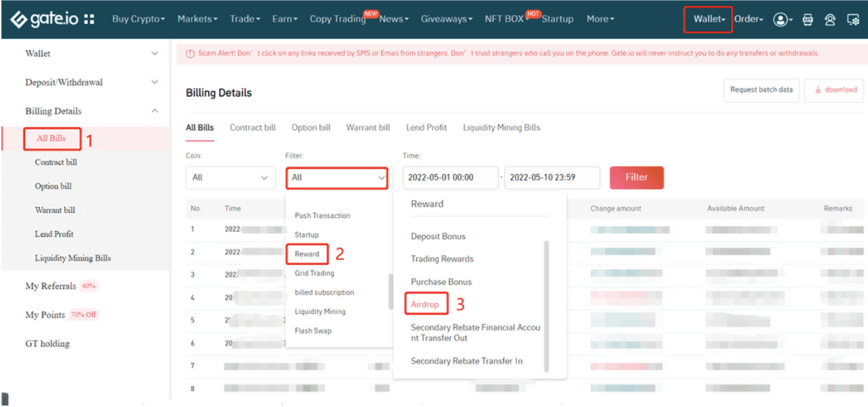Click the mobile APP download icon
868x407 pixels.
(x=807, y=19)
